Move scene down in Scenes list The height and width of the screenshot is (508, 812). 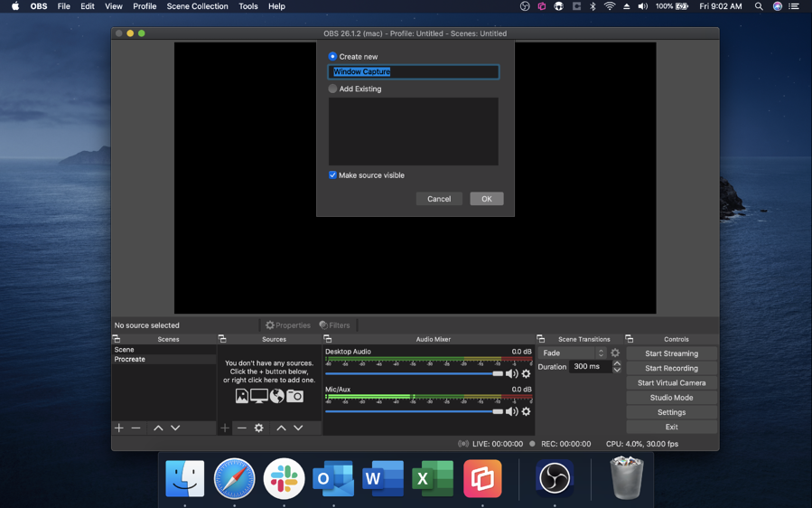pyautogui.click(x=175, y=428)
